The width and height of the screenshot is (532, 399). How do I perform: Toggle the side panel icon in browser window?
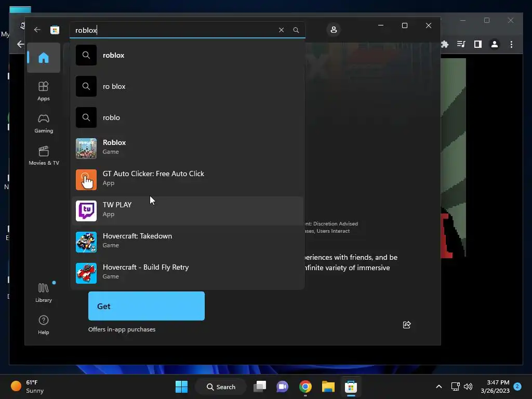click(x=478, y=45)
